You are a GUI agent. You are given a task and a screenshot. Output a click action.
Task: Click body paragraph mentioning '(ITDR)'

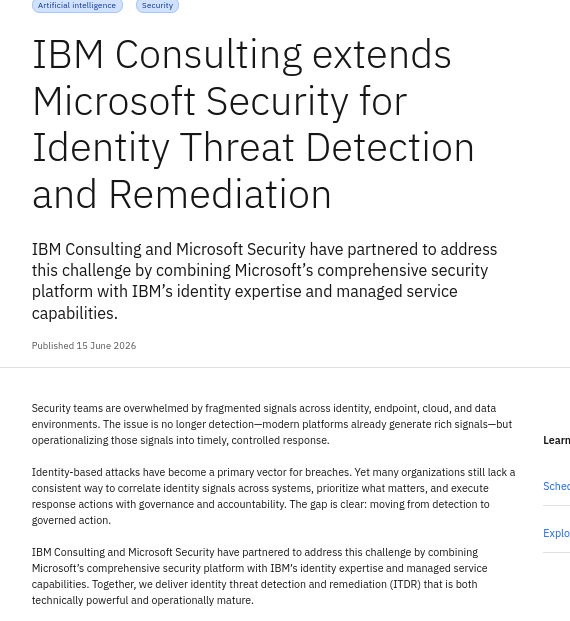click(259, 576)
